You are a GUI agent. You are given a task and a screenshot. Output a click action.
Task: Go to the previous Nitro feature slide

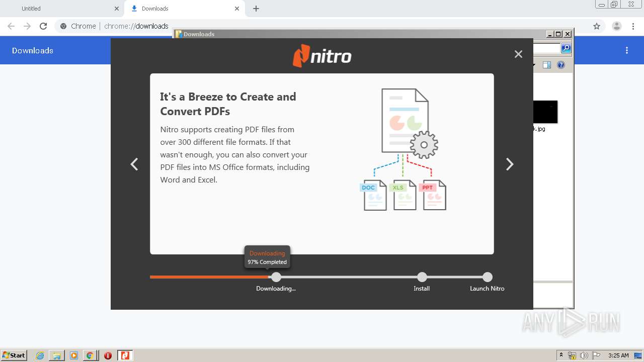click(x=134, y=164)
